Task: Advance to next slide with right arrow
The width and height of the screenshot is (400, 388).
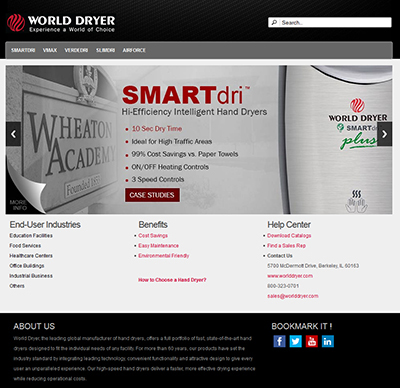Action: click(385, 134)
